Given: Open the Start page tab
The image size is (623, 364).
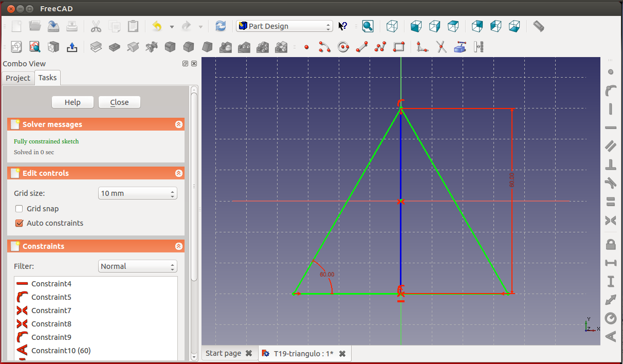Looking at the screenshot, I should 223,353.
